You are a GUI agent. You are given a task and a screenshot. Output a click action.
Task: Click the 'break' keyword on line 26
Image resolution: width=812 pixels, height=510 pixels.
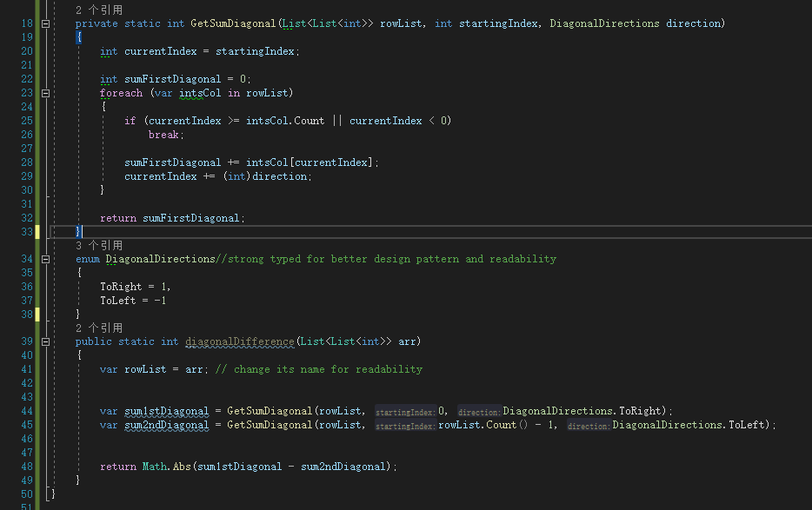tap(163, 135)
